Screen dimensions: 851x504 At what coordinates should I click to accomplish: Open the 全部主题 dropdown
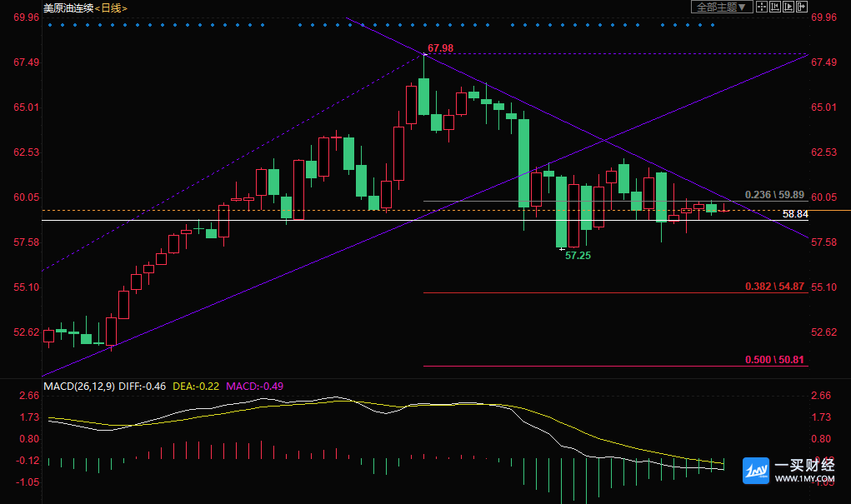click(722, 7)
